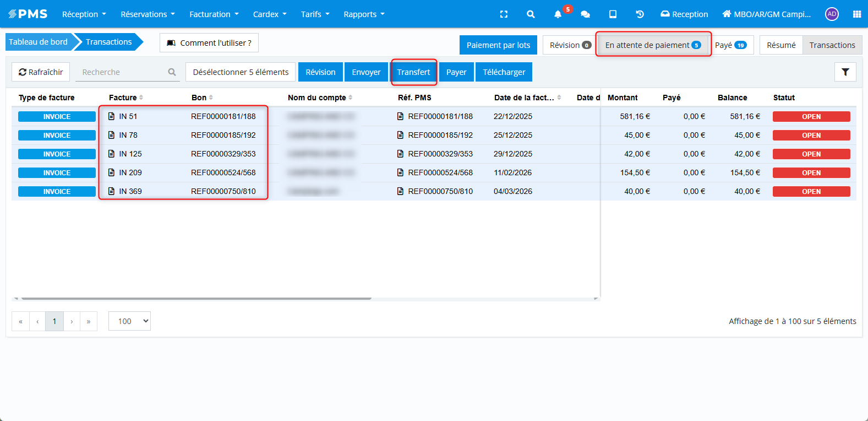The width and height of the screenshot is (868, 421).
Task: Open the chat messages icon
Action: click(585, 14)
